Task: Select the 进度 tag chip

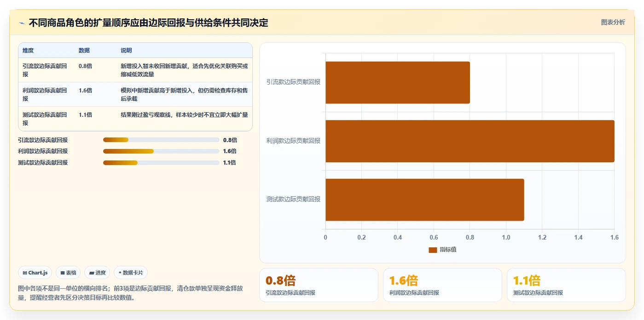Action: (x=97, y=273)
